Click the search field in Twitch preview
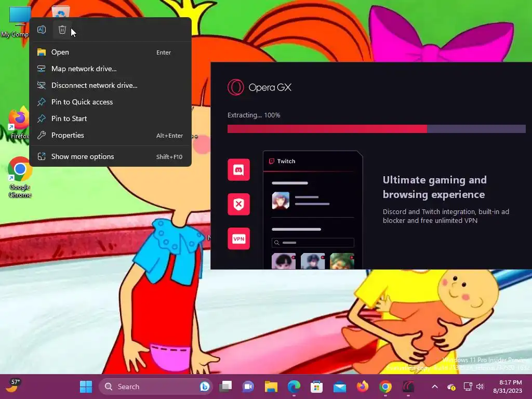This screenshot has height=399, width=532. (x=313, y=243)
